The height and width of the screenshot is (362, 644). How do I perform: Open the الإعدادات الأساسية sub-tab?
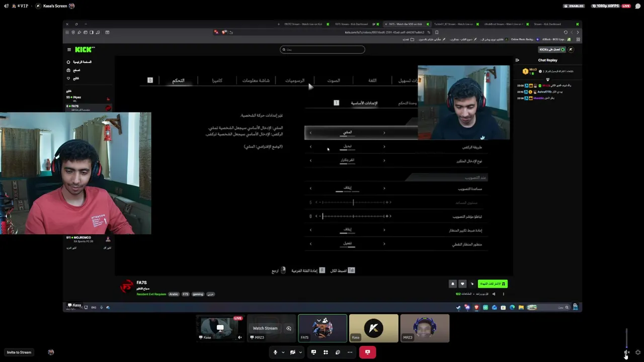click(364, 103)
